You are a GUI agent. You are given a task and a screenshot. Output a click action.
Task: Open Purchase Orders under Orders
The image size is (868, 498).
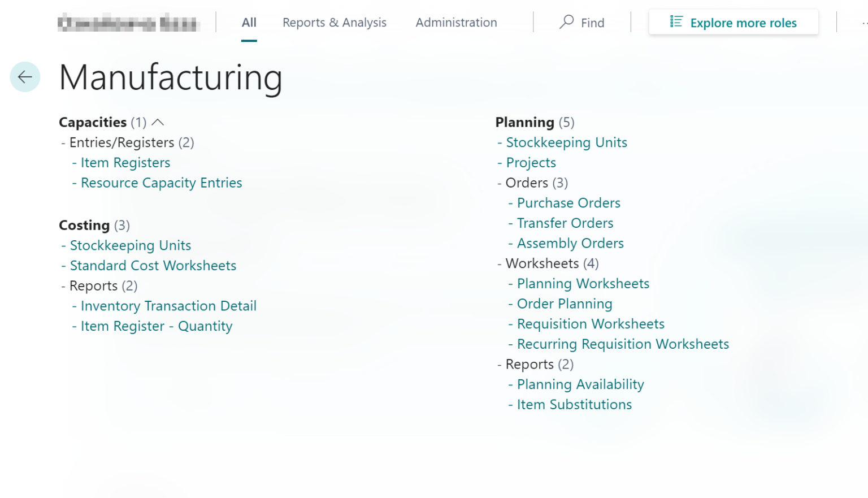pyautogui.click(x=568, y=202)
